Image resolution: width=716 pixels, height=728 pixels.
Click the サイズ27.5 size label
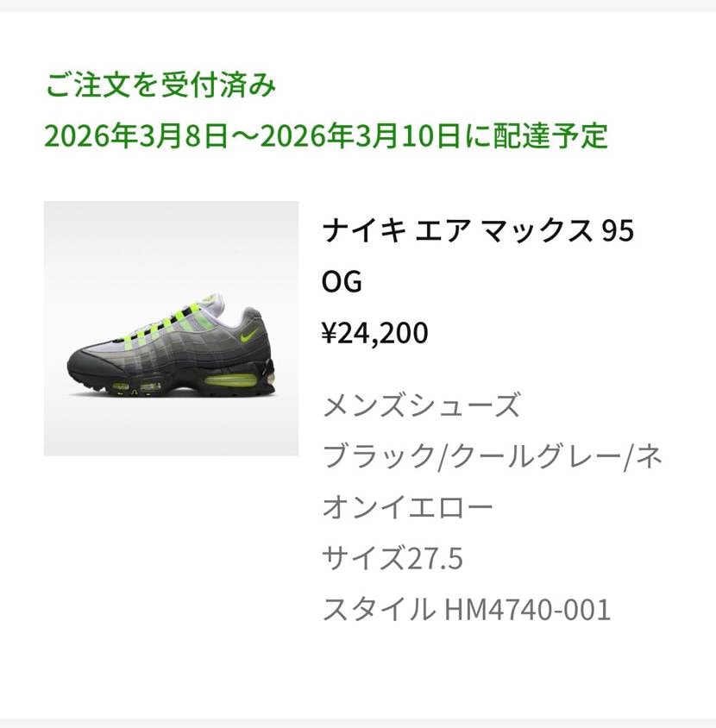click(393, 557)
